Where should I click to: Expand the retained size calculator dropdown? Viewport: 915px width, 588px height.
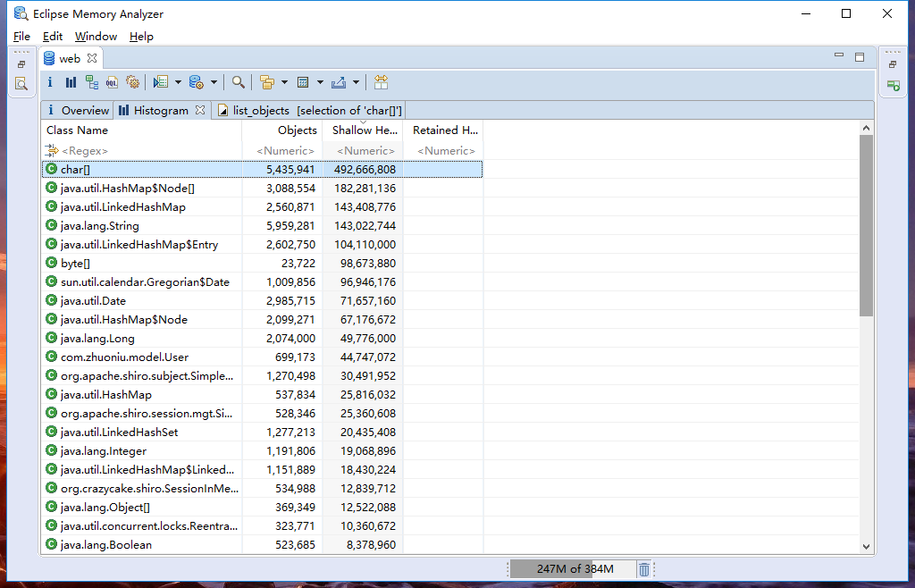tap(320, 82)
